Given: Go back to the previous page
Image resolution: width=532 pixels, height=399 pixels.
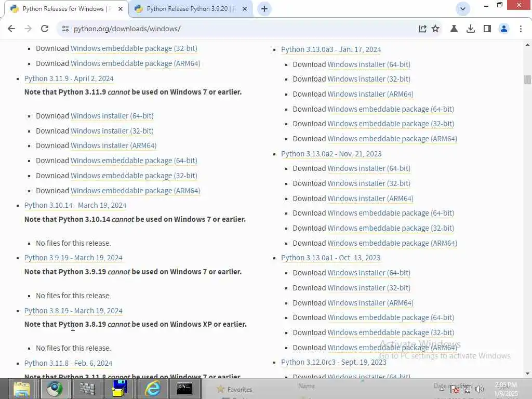Looking at the screenshot, I should click(11, 29).
